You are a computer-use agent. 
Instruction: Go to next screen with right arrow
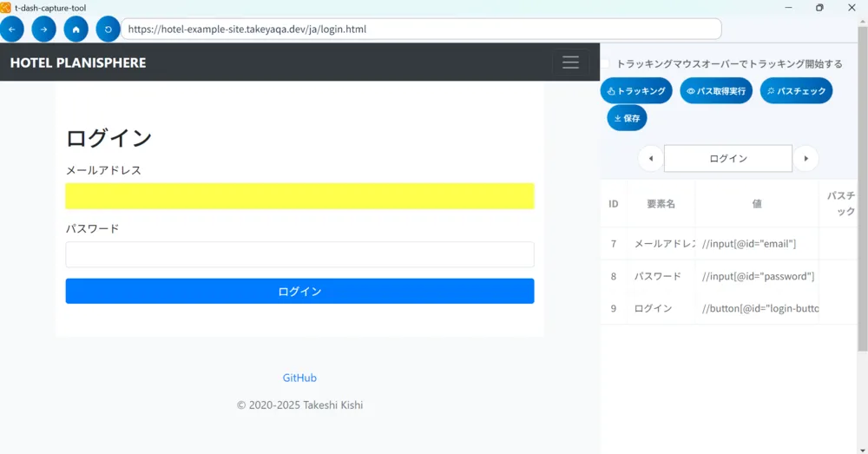pyautogui.click(x=806, y=159)
